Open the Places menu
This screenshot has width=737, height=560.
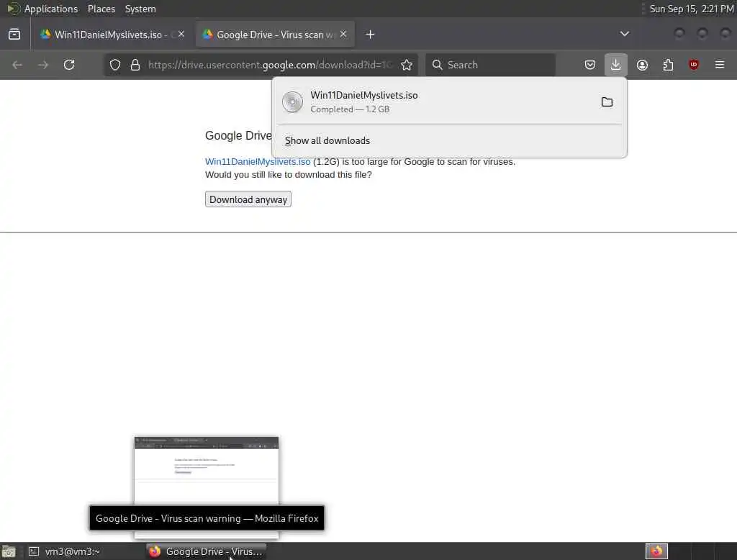[x=101, y=9]
